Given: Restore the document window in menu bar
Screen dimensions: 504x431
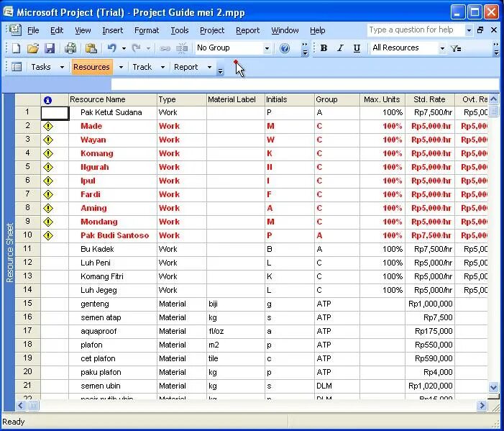Looking at the screenshot, I should (x=480, y=30).
